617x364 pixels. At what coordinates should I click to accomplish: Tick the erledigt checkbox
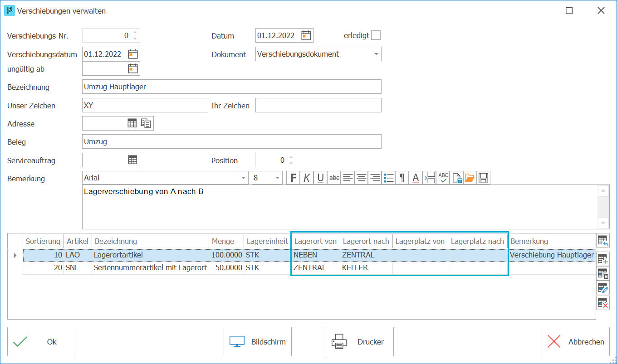[x=376, y=35]
